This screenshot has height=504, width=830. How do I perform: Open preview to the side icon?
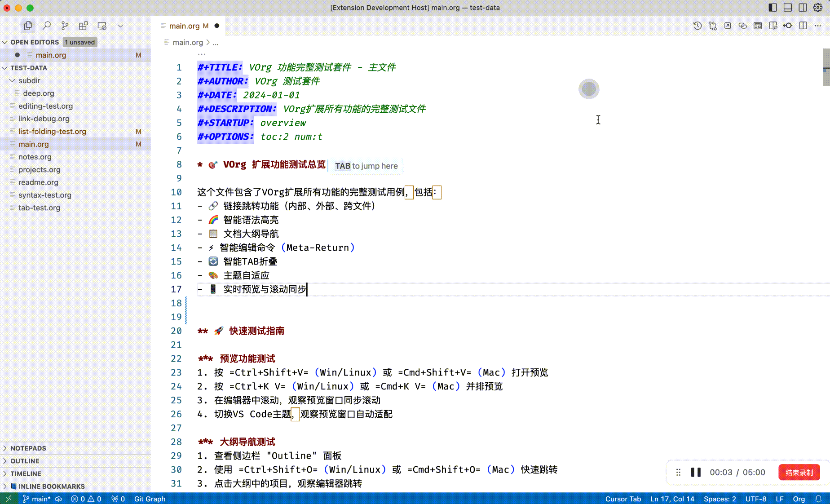(773, 26)
